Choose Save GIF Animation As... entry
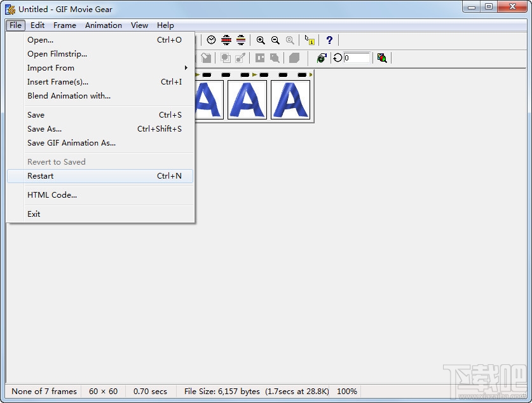Viewport: 532px width, 403px height. coord(100,143)
